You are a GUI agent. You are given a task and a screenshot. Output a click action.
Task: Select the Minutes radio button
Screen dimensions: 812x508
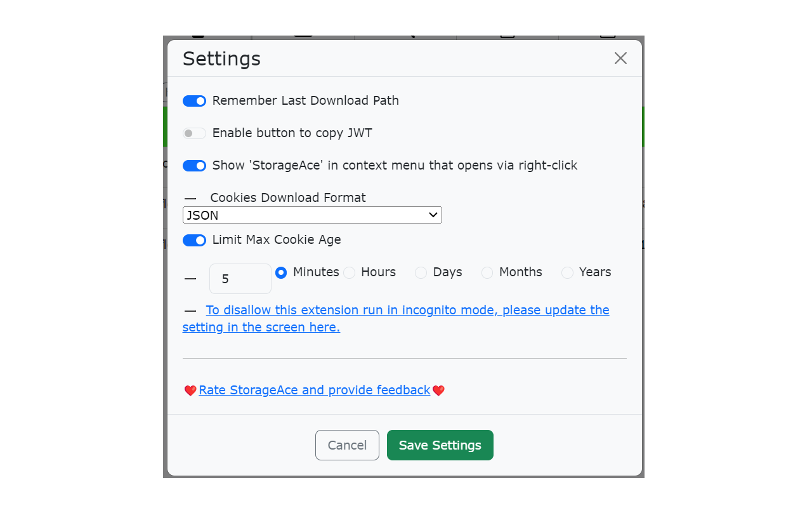(281, 272)
